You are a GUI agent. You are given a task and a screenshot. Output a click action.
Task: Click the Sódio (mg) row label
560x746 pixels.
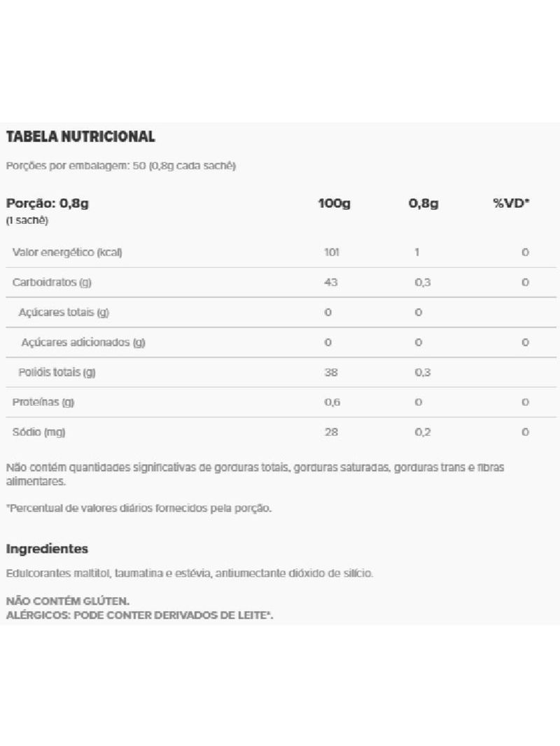pyautogui.click(x=38, y=432)
